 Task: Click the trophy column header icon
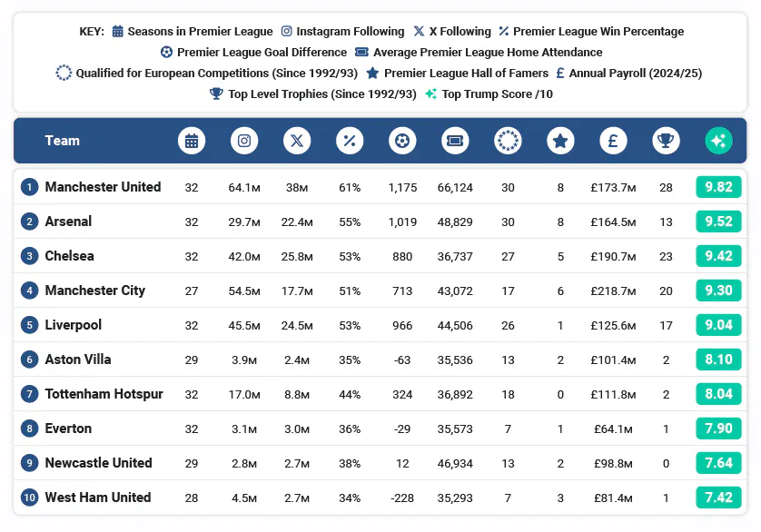(666, 141)
